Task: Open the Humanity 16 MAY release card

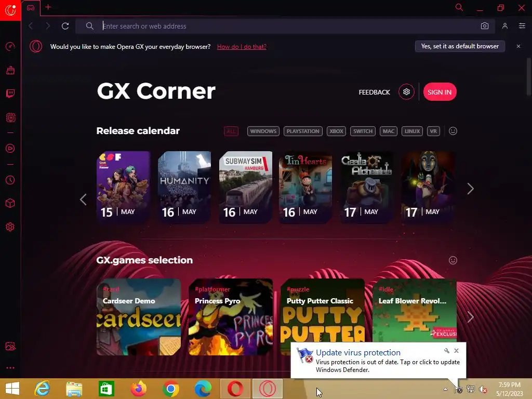Action: point(184,187)
